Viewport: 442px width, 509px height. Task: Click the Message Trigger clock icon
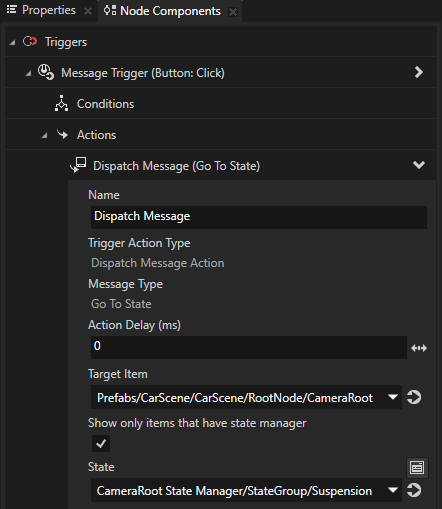(x=45, y=72)
